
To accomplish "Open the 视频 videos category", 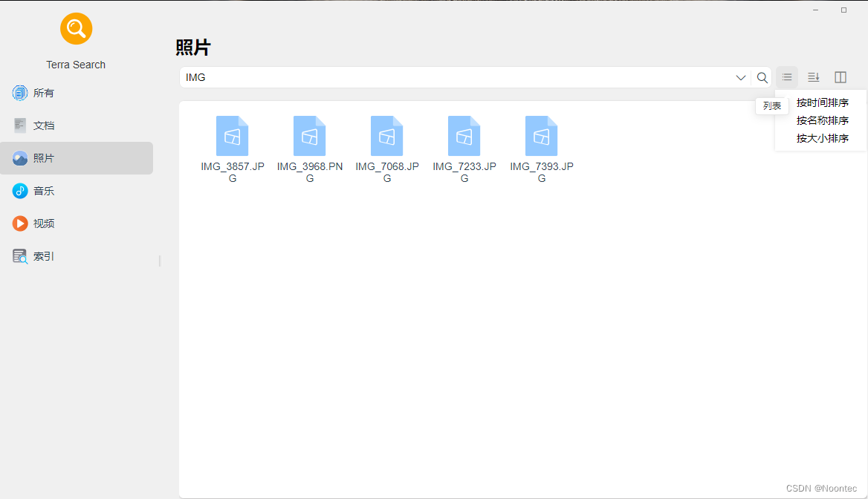I will 77,224.
